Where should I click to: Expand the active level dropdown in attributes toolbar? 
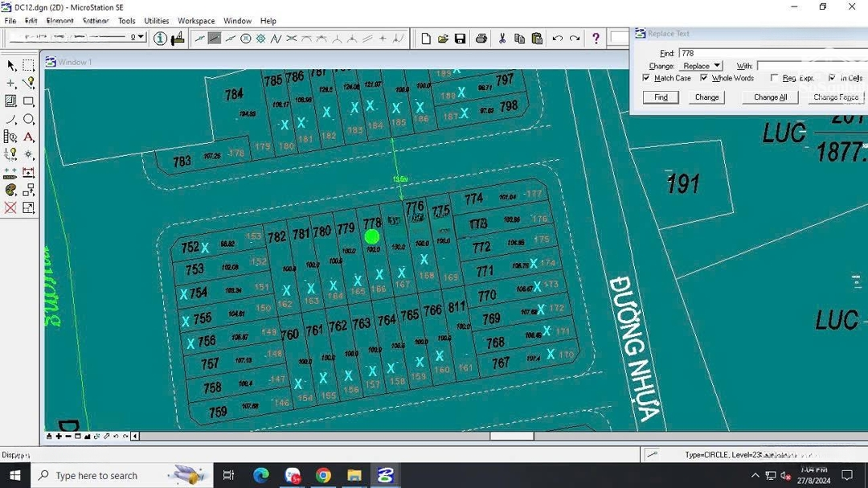click(x=141, y=37)
